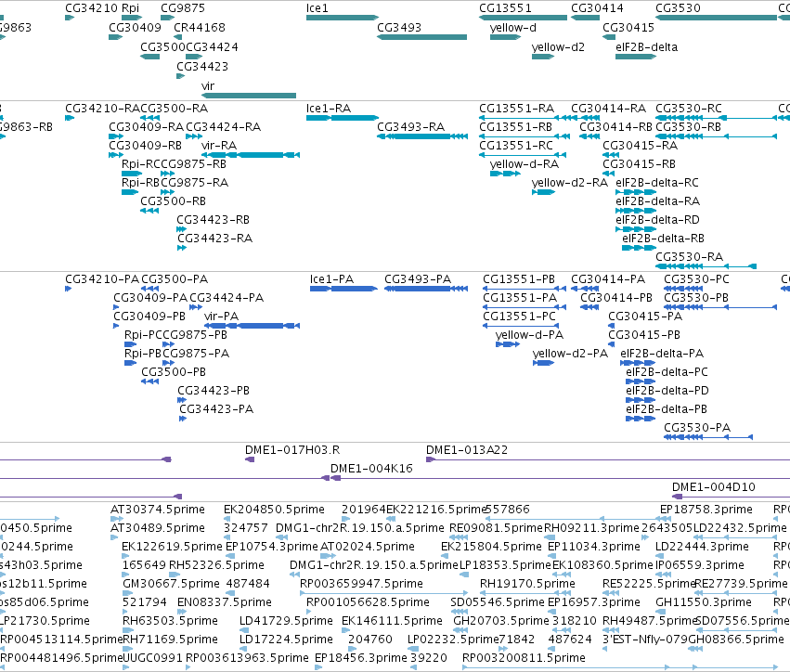Screen dimensions: 790x672
Task: Click the CG30415 gene label
Action: coord(628,28)
